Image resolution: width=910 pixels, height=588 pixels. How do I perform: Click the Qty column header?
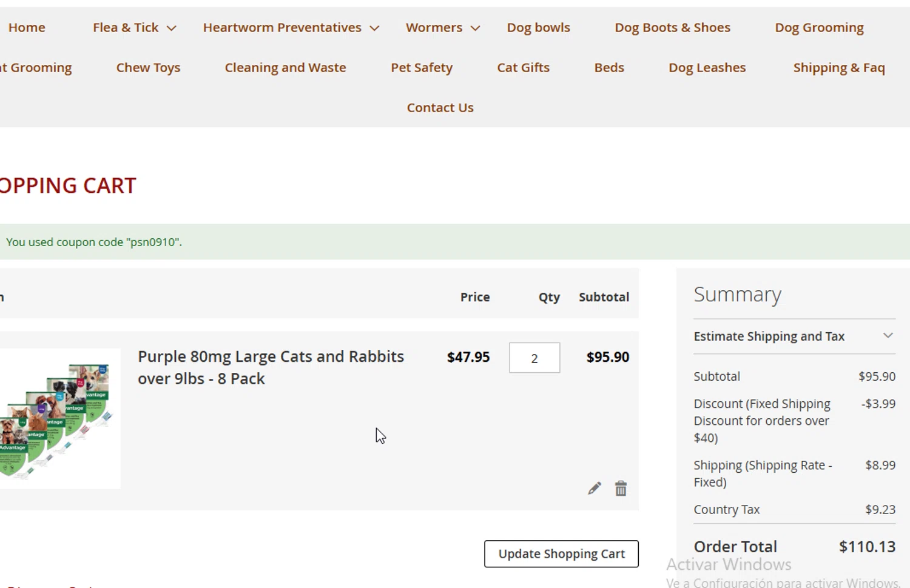(x=549, y=297)
